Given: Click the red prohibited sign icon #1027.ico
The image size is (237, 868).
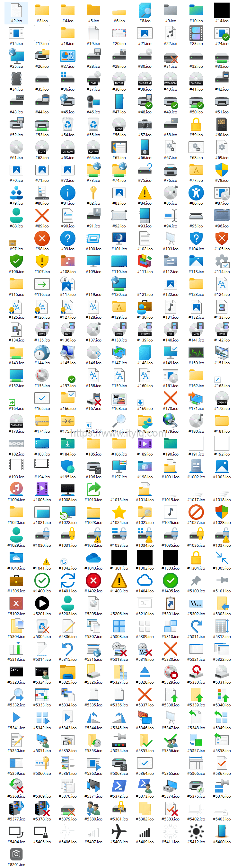Looking at the screenshot, I should pos(196,512).
